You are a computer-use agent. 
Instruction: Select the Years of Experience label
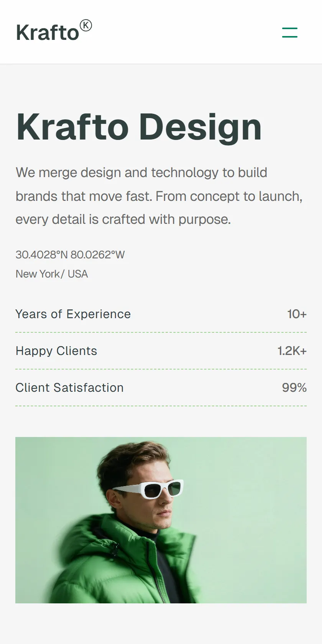[x=73, y=314]
